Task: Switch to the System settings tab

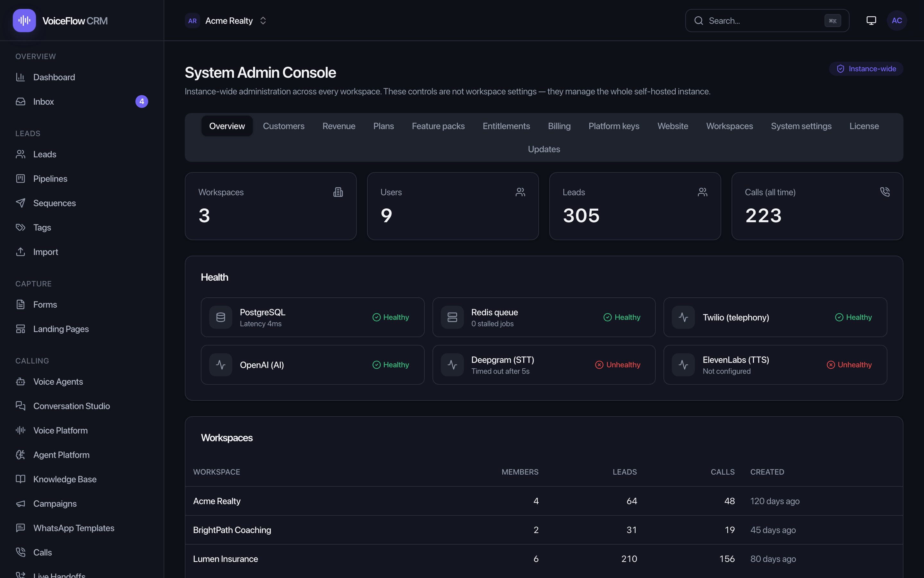Action: coord(801,126)
